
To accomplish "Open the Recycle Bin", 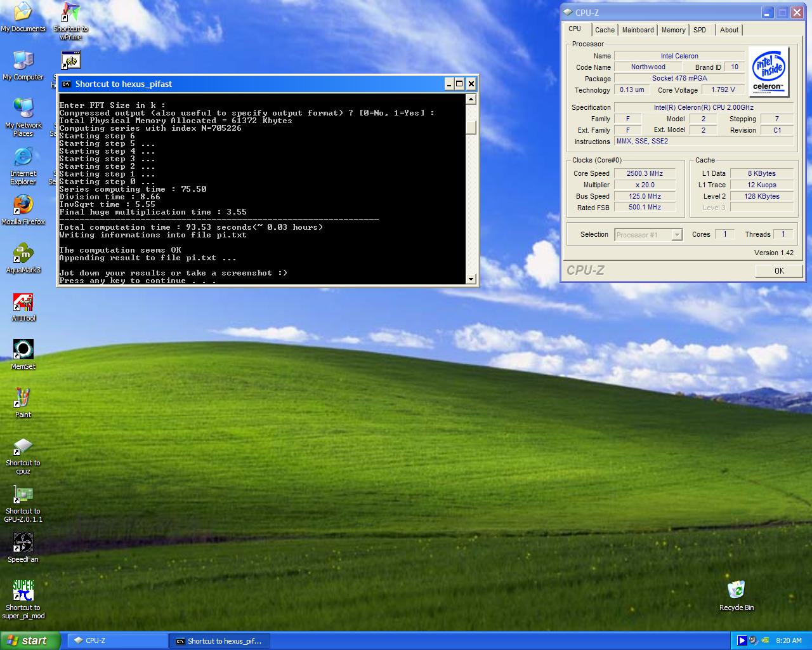I will 736,595.
